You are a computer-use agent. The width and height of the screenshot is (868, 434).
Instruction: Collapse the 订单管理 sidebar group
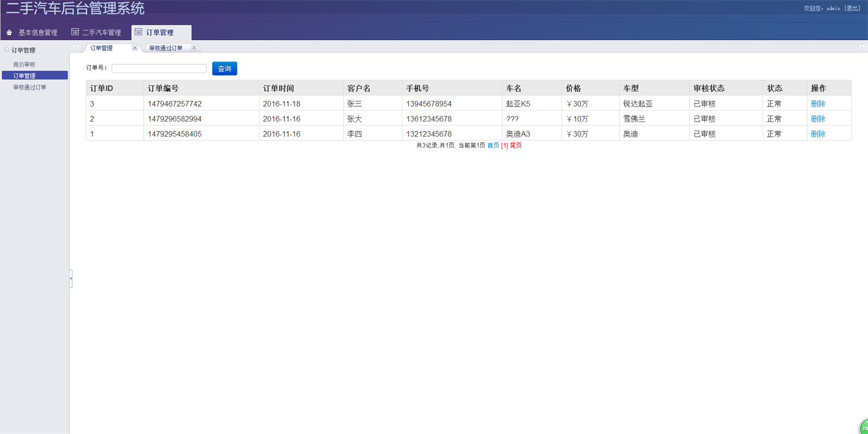(x=7, y=50)
